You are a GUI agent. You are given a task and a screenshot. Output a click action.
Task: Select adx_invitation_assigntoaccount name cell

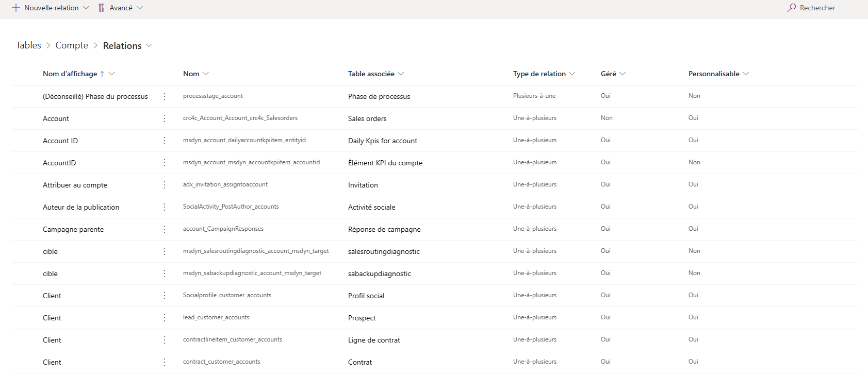click(x=225, y=184)
